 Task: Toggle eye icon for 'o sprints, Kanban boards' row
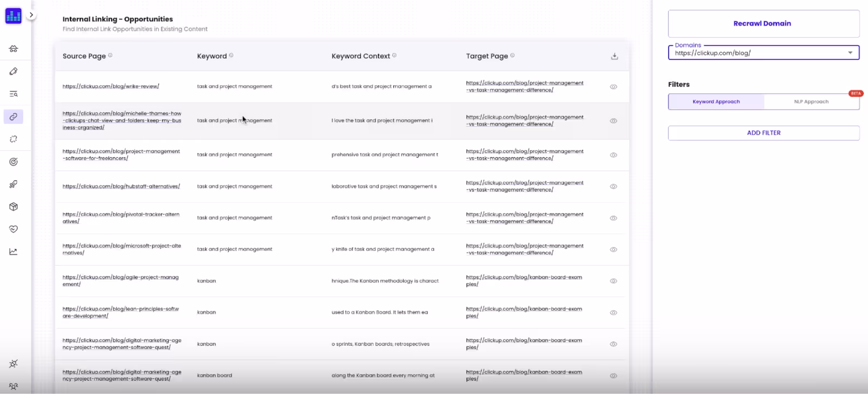[614, 344]
